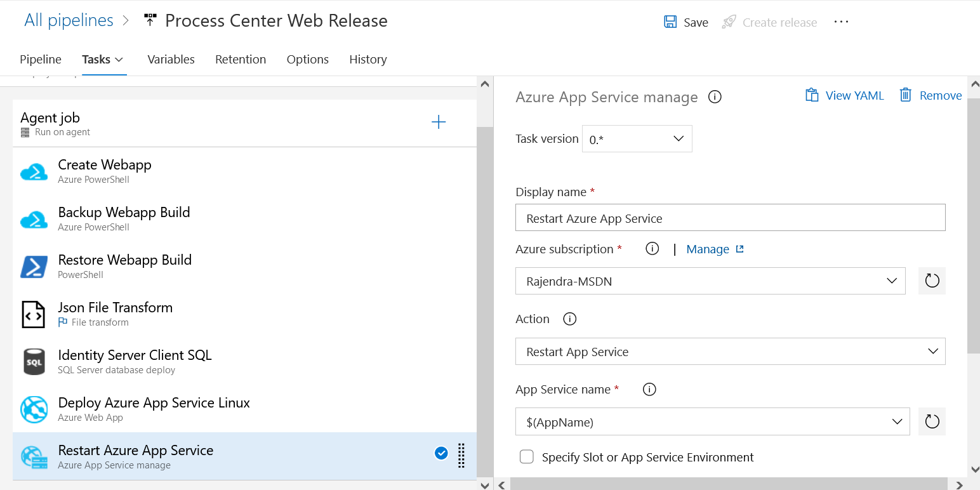The height and width of the screenshot is (490, 980).
Task: Expand the Tasks tab dropdown chevron
Action: coord(119,60)
